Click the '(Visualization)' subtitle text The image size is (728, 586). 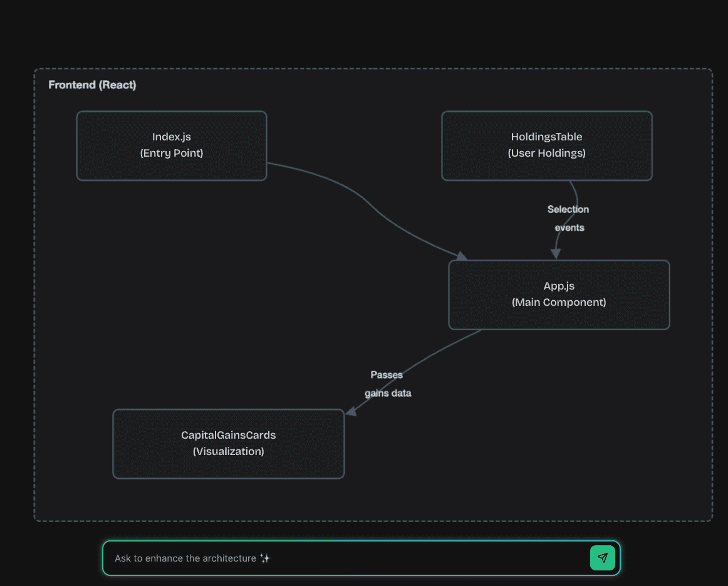point(228,451)
